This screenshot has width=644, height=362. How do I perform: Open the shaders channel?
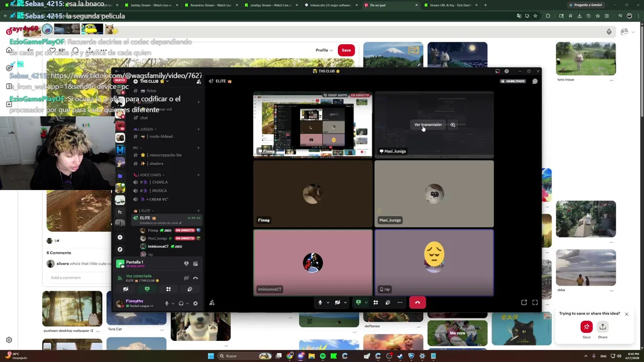tap(167, 163)
